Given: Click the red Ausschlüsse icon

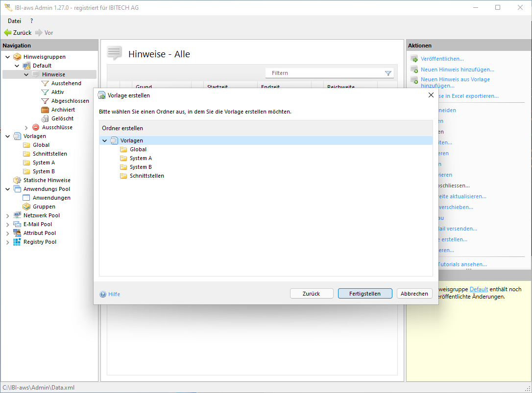Looking at the screenshot, I should coord(36,127).
